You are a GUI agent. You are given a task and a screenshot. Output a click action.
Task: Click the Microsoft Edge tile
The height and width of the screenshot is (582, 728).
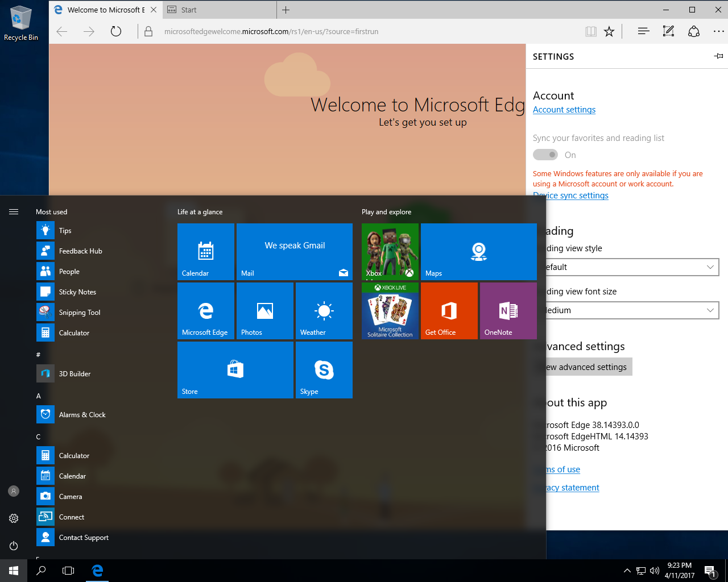click(x=206, y=311)
